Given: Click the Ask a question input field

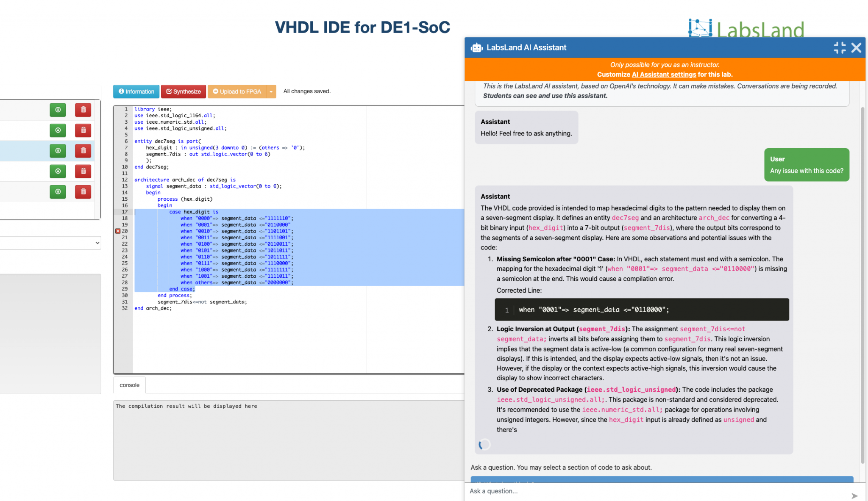Looking at the screenshot, I should 657,491.
